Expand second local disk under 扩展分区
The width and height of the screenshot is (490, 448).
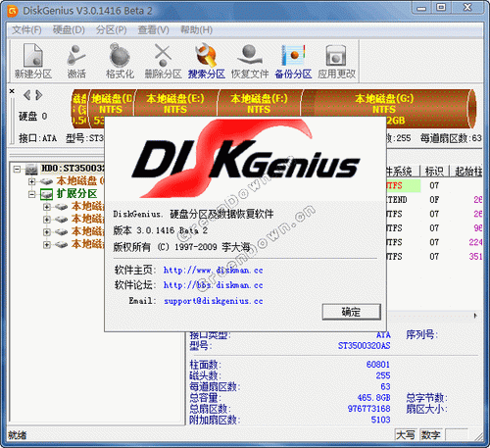(47, 220)
